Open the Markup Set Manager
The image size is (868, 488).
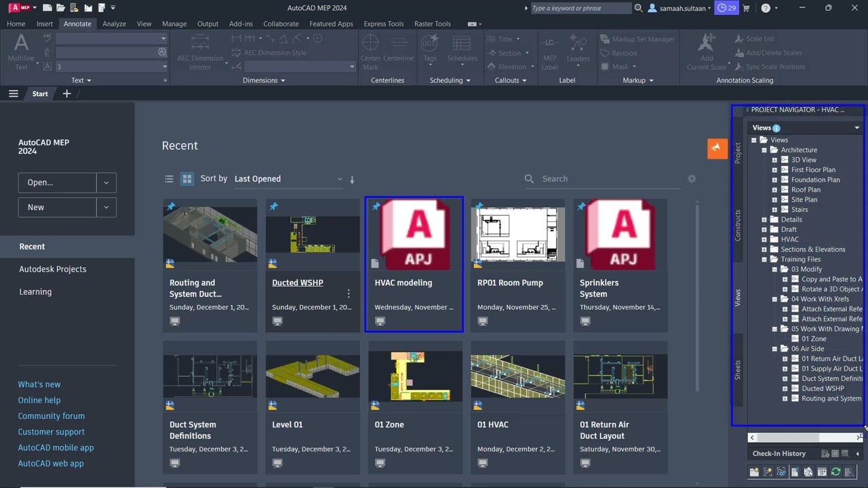coord(637,39)
